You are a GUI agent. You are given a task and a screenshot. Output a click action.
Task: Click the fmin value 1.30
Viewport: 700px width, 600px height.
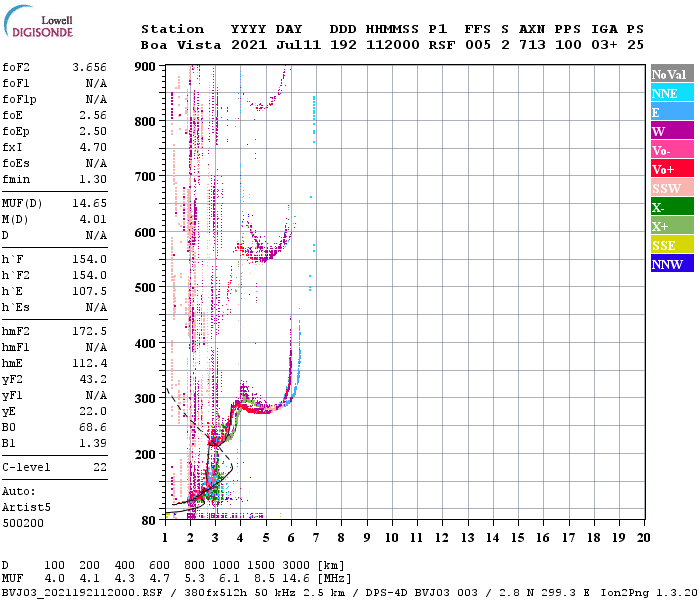coord(93,179)
